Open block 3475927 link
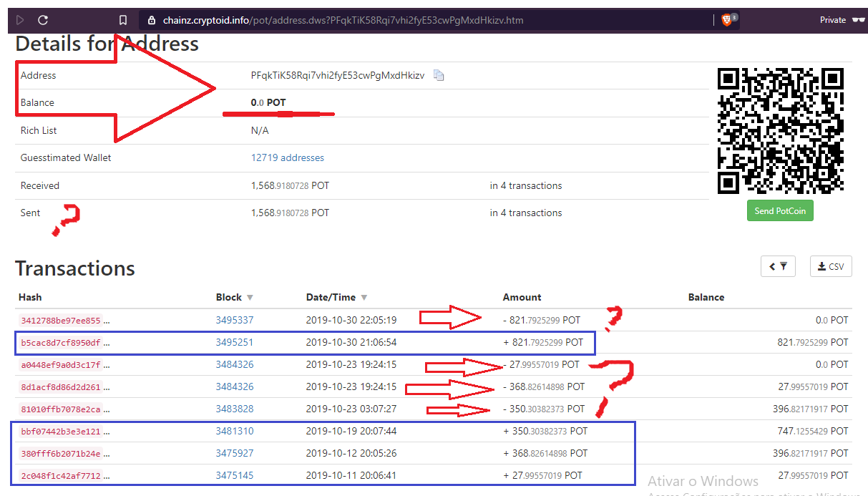This screenshot has height=496, width=868. click(x=235, y=453)
